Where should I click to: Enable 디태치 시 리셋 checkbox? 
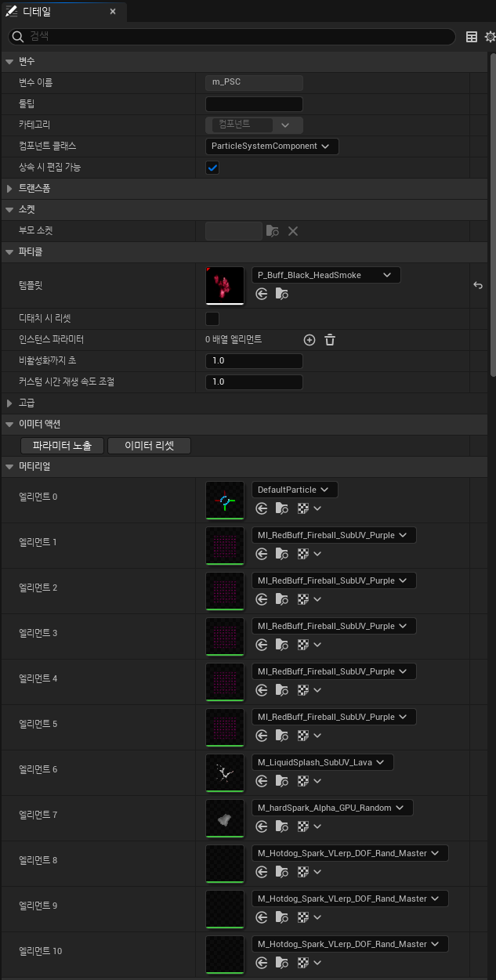(212, 319)
